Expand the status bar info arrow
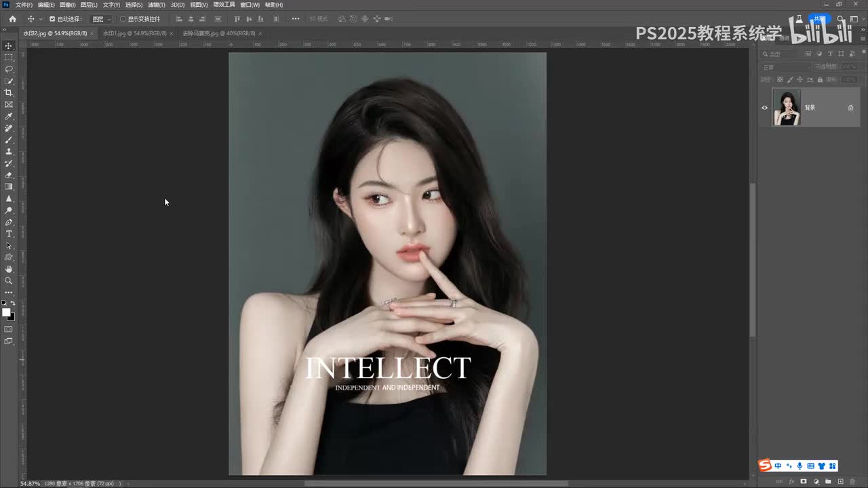This screenshot has width=868, height=488. tap(121, 484)
